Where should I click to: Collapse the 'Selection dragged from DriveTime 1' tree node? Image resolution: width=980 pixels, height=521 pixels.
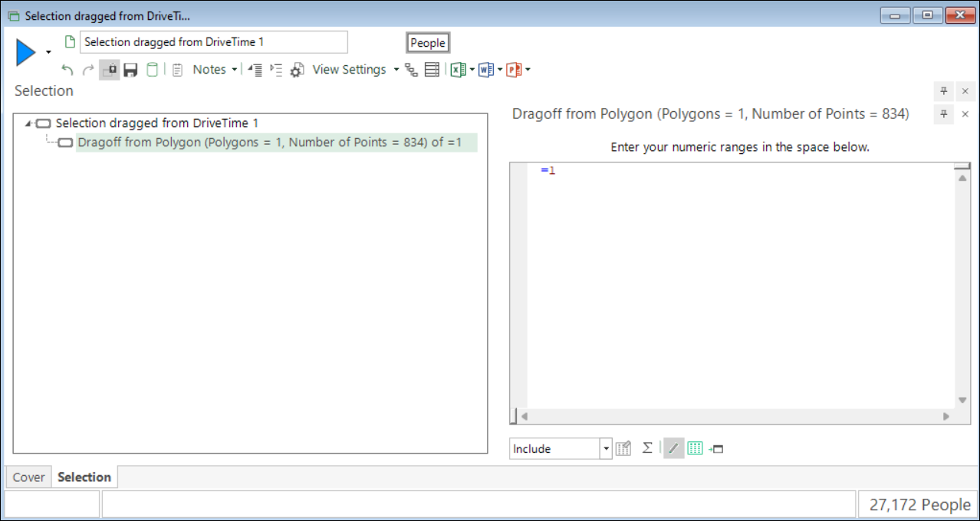pyautogui.click(x=28, y=123)
